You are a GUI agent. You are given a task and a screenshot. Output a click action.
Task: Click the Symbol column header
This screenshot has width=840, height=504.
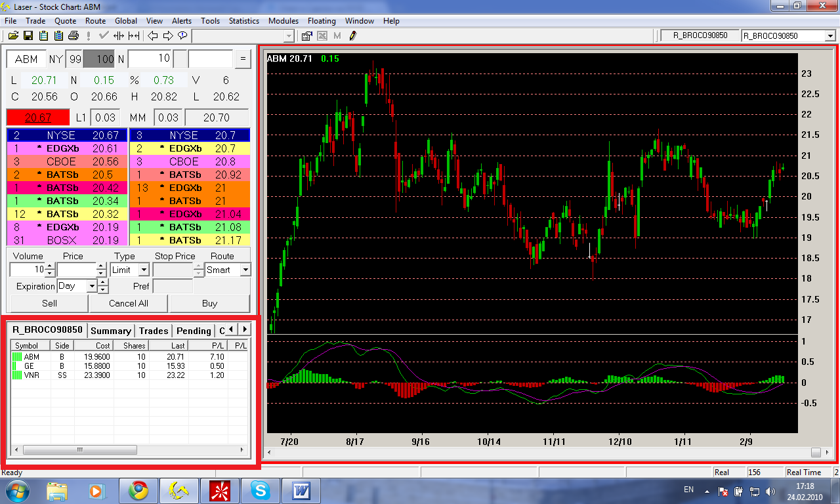30,345
